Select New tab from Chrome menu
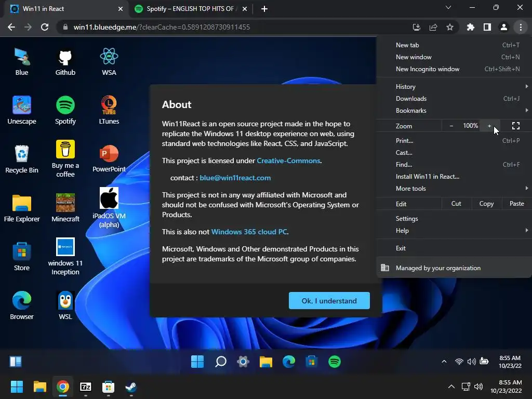 [x=454, y=45]
